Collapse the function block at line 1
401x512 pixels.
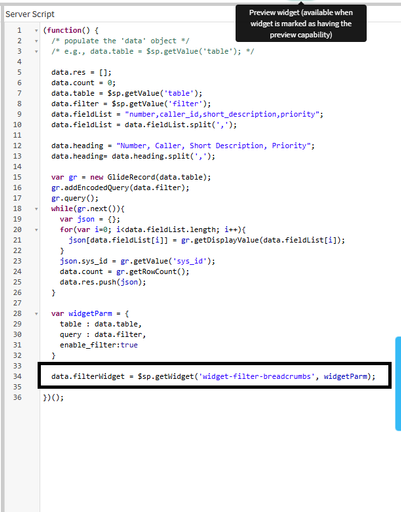(36, 30)
